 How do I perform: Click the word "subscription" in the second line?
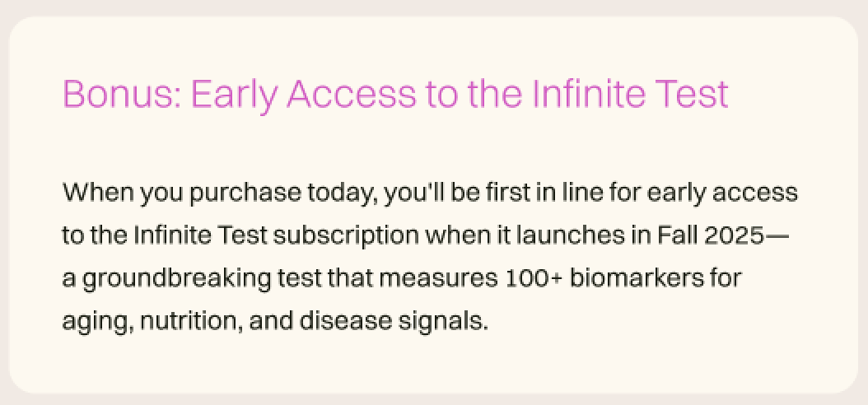point(346,236)
